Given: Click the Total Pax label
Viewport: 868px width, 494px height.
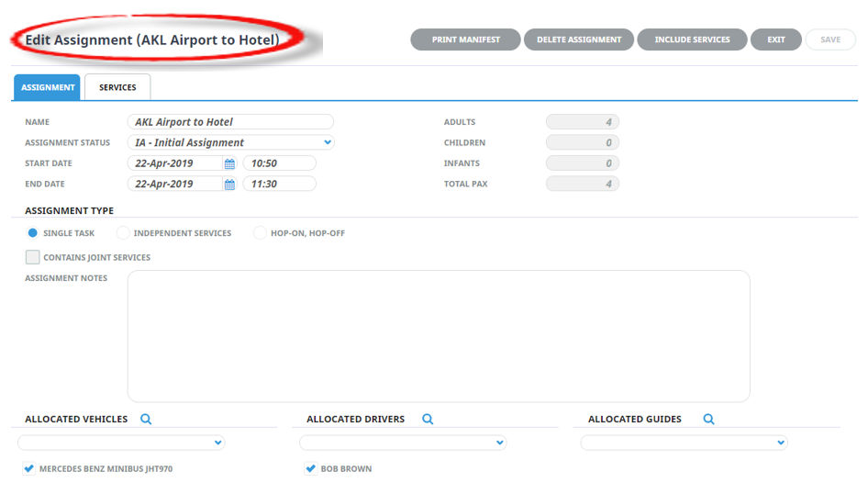Looking at the screenshot, I should (465, 184).
